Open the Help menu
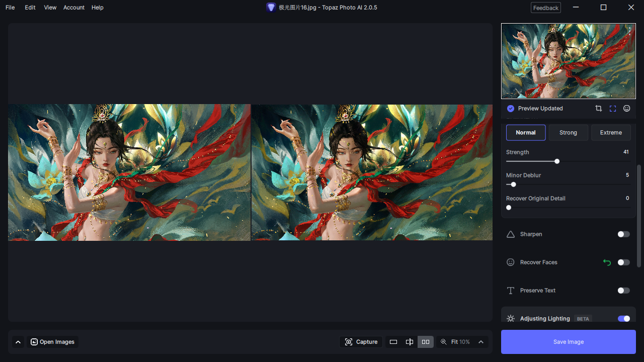This screenshot has width=644, height=362. [98, 8]
